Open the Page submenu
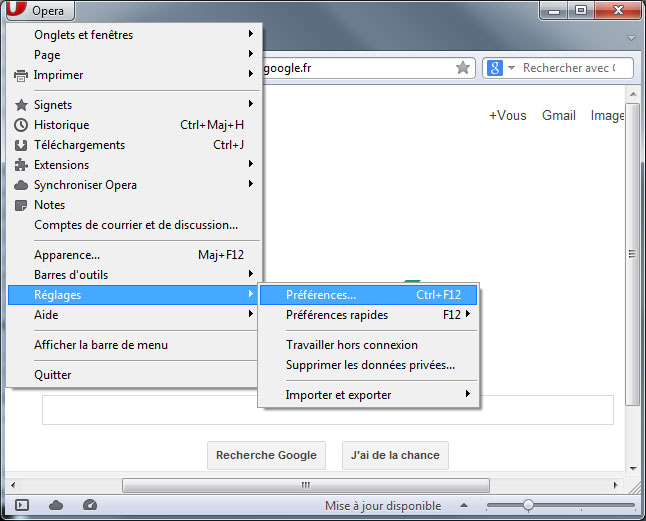 (x=135, y=55)
